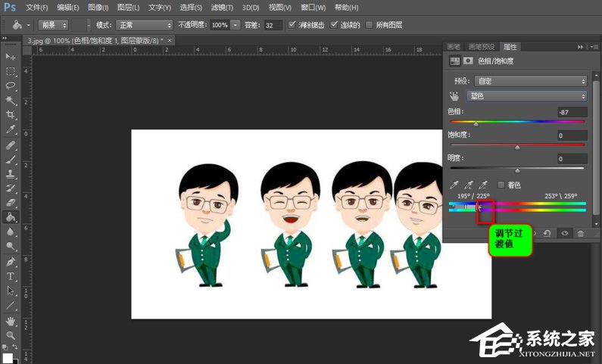Open the Properties panel flyout menu
Screen dimensions: 602x364
tap(594, 47)
